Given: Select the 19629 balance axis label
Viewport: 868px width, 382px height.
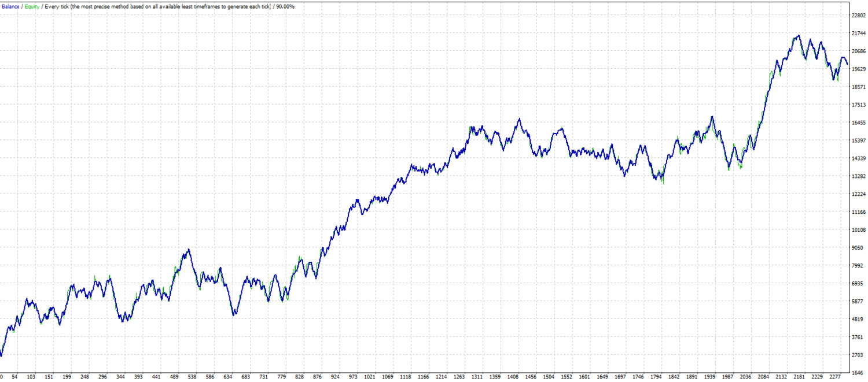Looking at the screenshot, I should pos(858,69).
